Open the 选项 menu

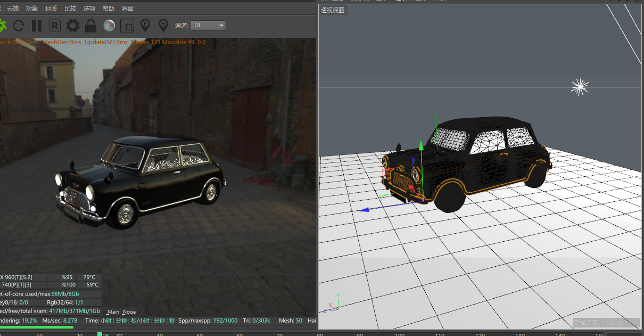(89, 9)
